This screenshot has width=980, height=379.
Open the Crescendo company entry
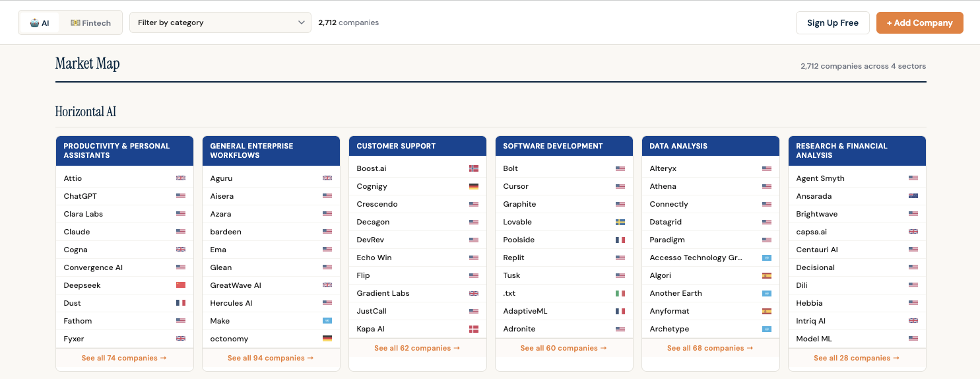tap(418, 204)
